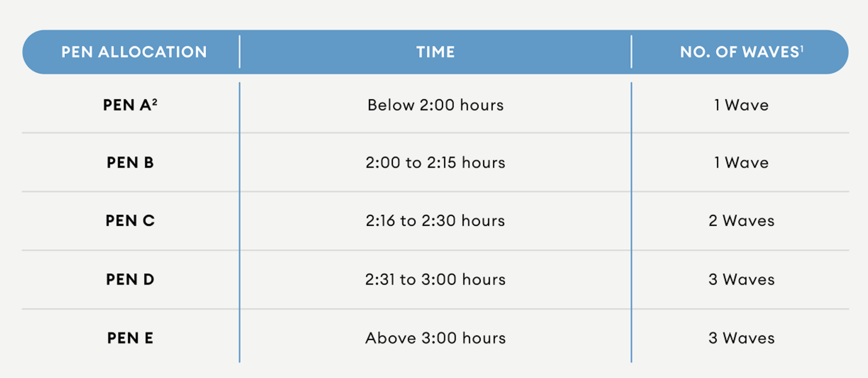Select the PEN A row label
Viewport: 868px width, 378px height.
pyautogui.click(x=127, y=105)
